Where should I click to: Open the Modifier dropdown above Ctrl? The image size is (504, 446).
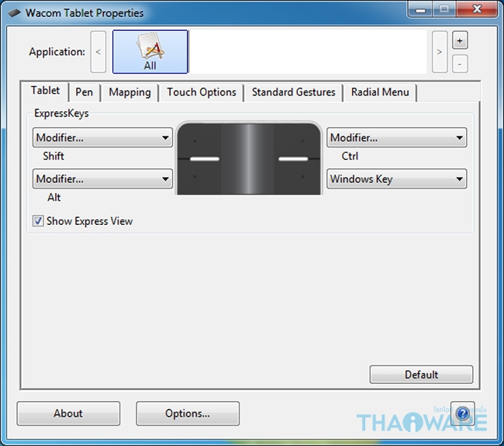coord(397,137)
